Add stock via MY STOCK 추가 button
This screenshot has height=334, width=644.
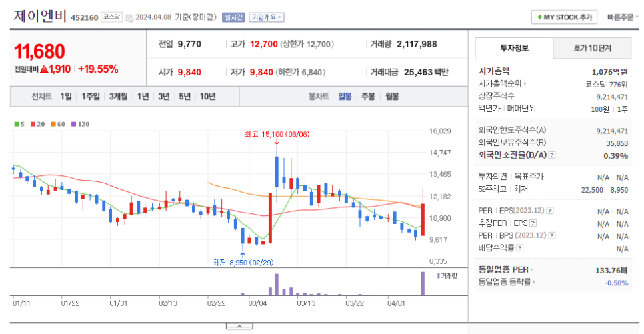564,17
